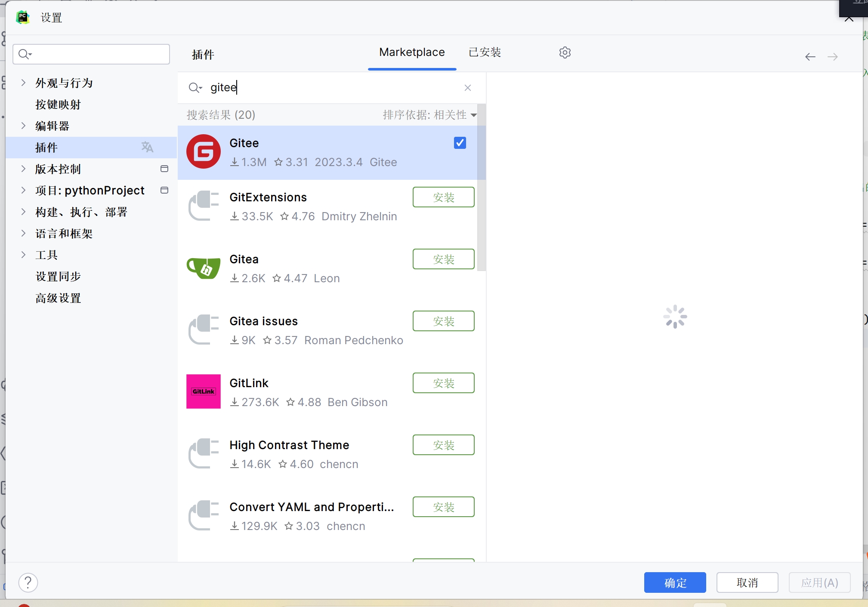Navigate back with the left arrow
This screenshot has height=607, width=868.
pos(810,57)
